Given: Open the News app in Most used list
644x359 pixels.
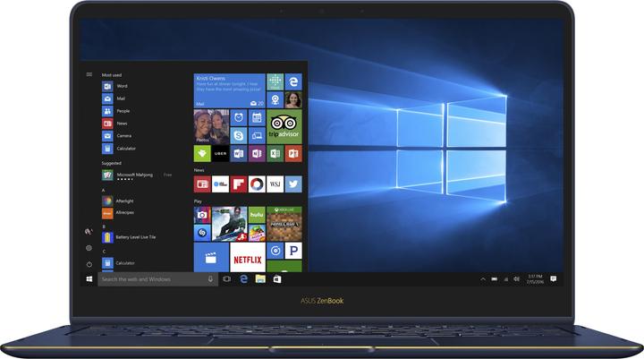Looking at the screenshot, I should click(x=115, y=124).
